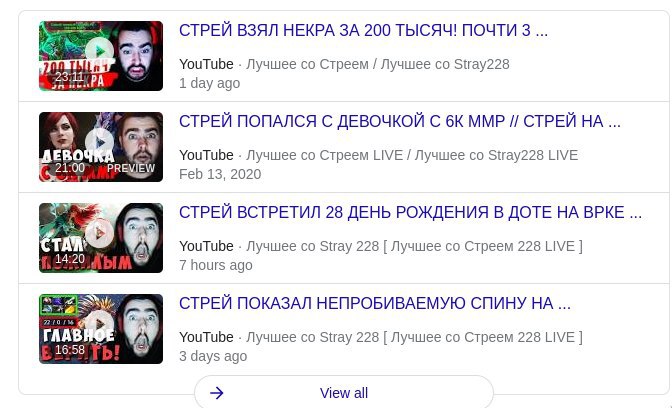Click the 16:58 duration badge on fourth thumbnail

pyautogui.click(x=69, y=350)
